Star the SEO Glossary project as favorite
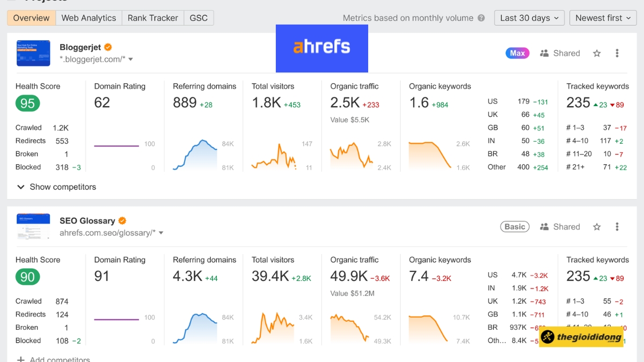 coord(597,226)
